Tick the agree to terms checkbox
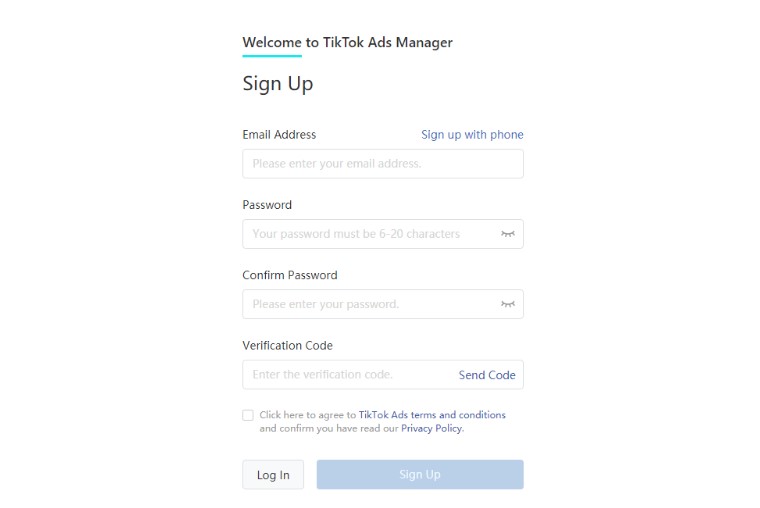This screenshot has height=508, width=760. coord(248,415)
